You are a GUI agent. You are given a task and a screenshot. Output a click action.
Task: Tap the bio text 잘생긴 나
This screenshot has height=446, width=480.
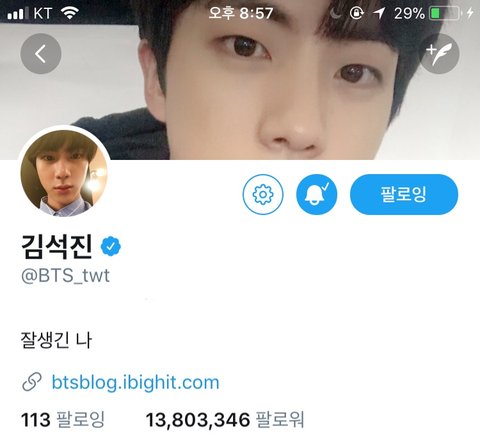[56, 340]
